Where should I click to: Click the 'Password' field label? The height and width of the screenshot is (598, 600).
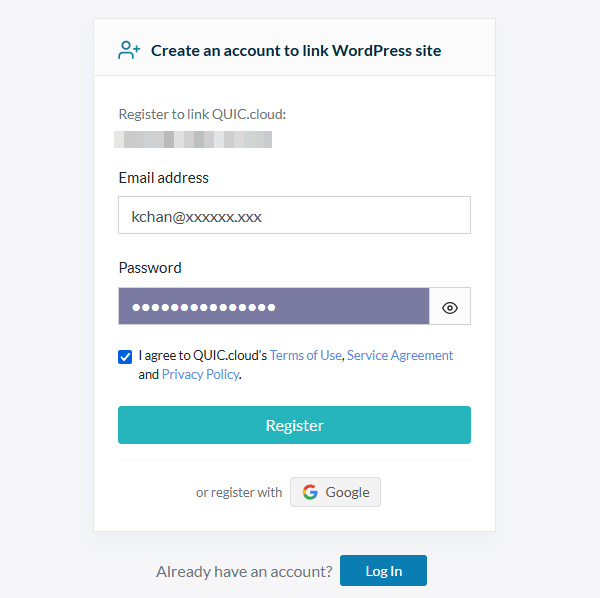[150, 268]
